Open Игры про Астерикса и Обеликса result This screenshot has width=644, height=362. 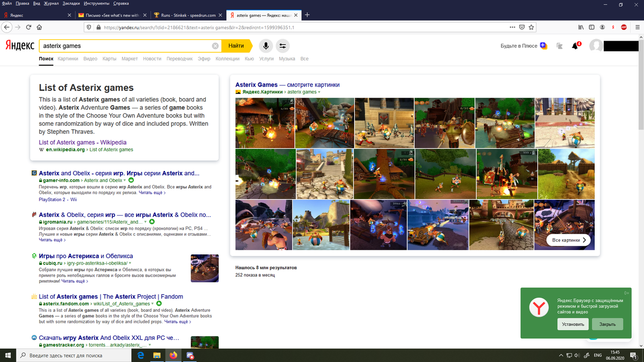86,256
